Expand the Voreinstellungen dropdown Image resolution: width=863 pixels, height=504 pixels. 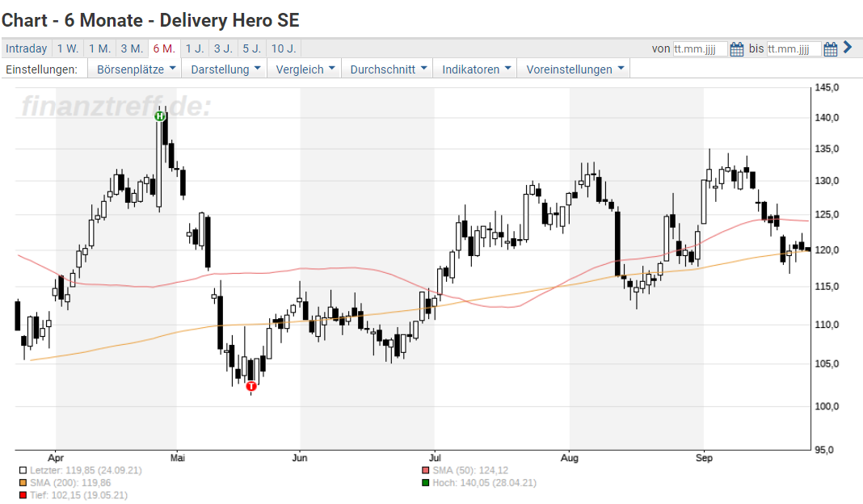(575, 69)
